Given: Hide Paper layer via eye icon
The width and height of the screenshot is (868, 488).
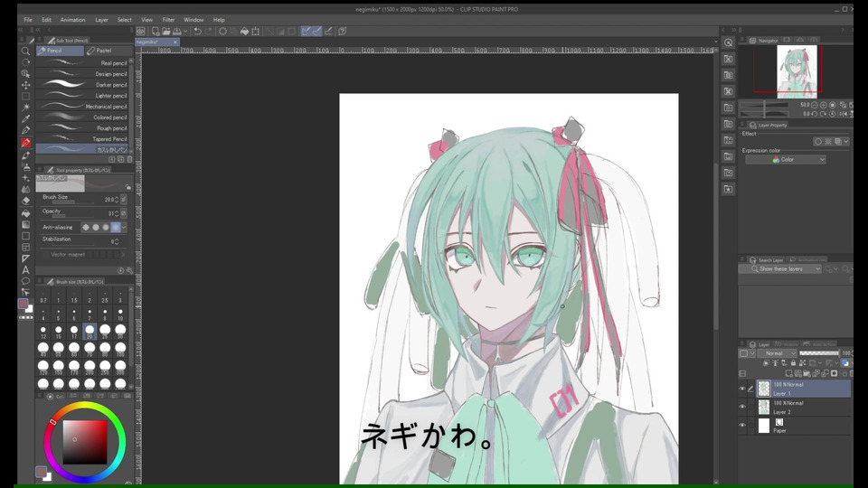Looking at the screenshot, I should (x=742, y=426).
